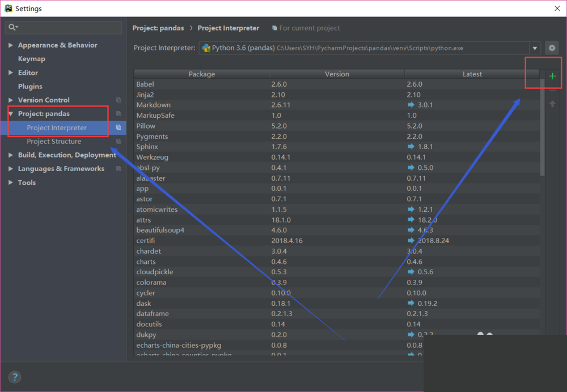The width and height of the screenshot is (567, 392).
Task: Click the Latest column header
Action: [472, 74]
